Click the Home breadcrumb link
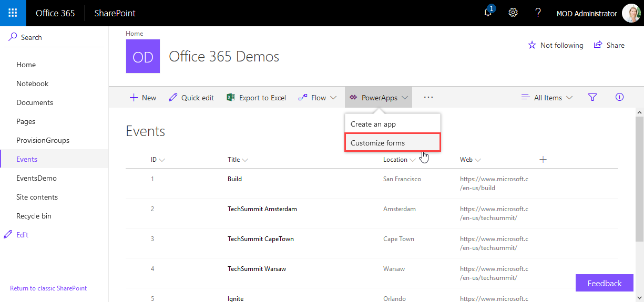 tap(134, 34)
